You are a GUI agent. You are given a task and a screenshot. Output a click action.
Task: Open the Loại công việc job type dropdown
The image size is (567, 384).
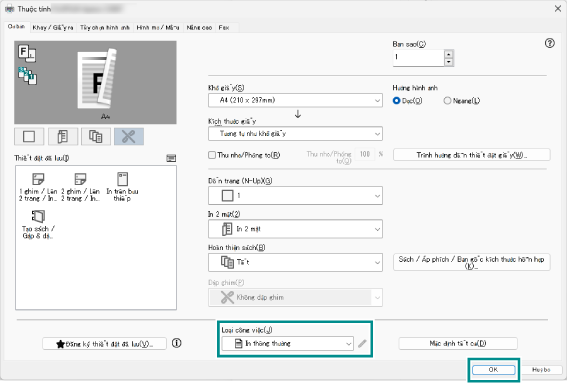pyautogui.click(x=287, y=344)
